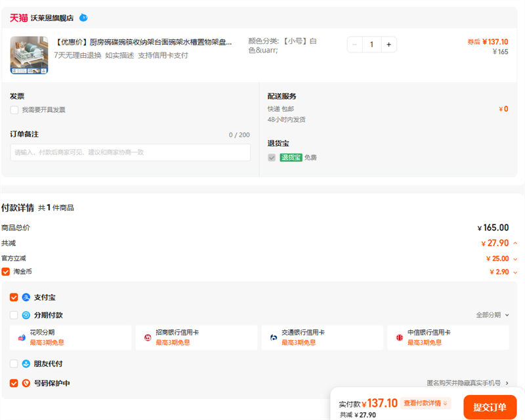This screenshot has height=420, width=525.
Task: Click the Alipay logo icon
Action: pos(26,297)
